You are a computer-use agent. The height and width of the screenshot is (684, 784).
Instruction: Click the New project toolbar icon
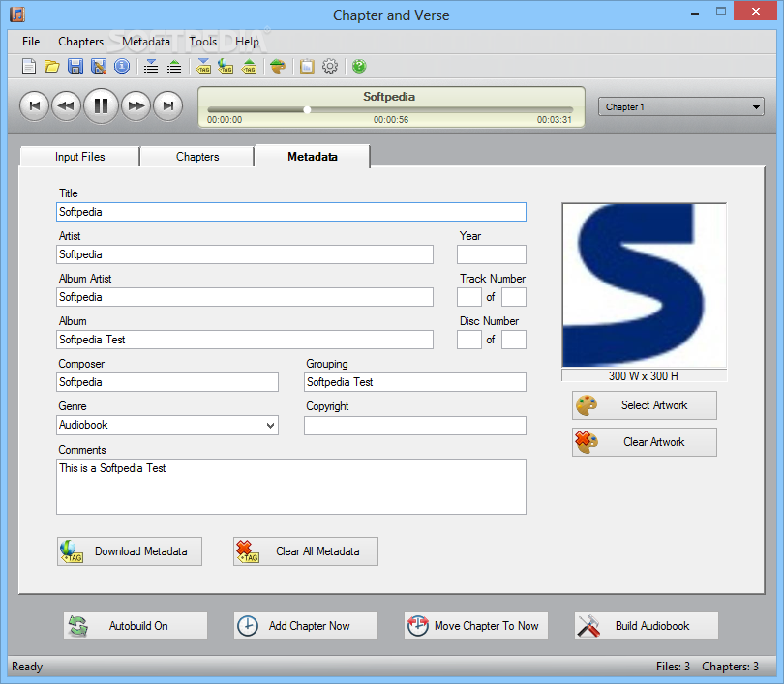coord(29,66)
